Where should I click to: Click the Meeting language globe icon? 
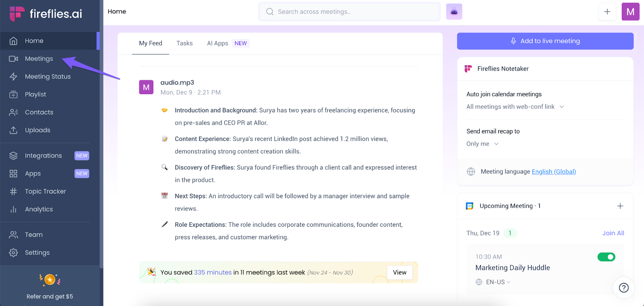[x=471, y=172]
